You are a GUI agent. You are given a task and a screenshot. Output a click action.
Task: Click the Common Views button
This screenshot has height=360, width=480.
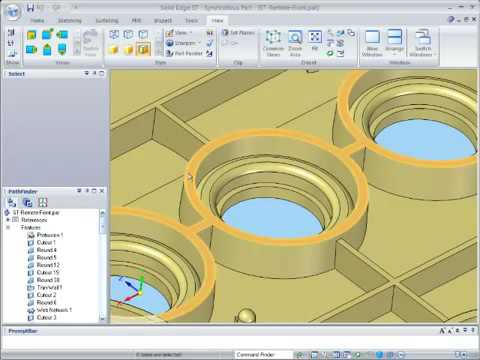[x=273, y=43]
